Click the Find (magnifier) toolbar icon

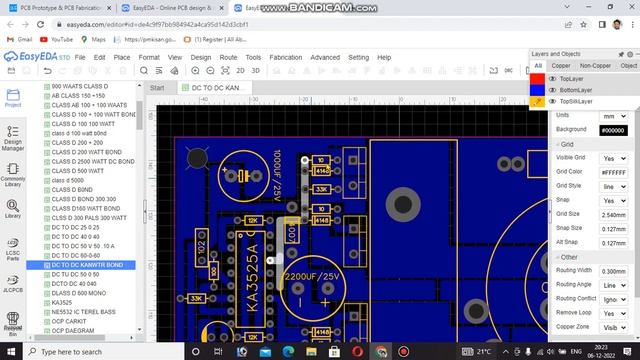tap(144, 71)
